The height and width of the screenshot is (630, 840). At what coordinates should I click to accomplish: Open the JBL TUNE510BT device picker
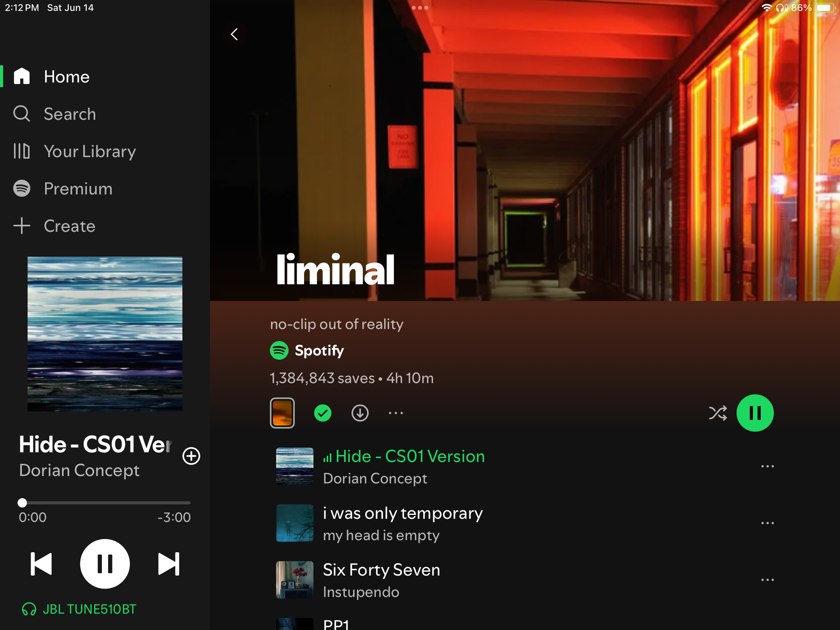coord(79,609)
